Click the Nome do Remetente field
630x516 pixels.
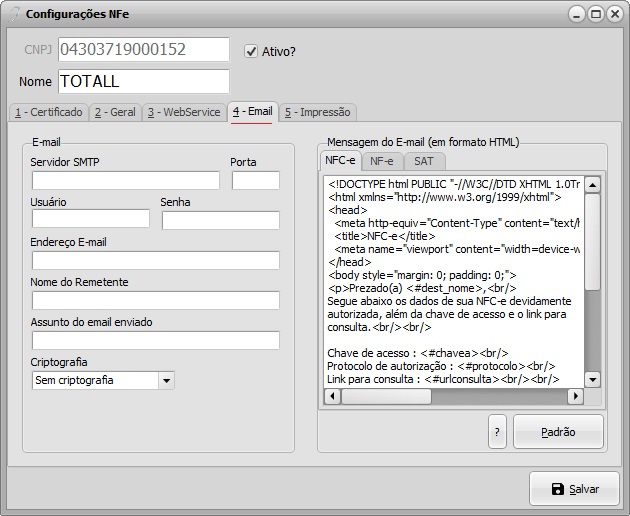(x=155, y=300)
